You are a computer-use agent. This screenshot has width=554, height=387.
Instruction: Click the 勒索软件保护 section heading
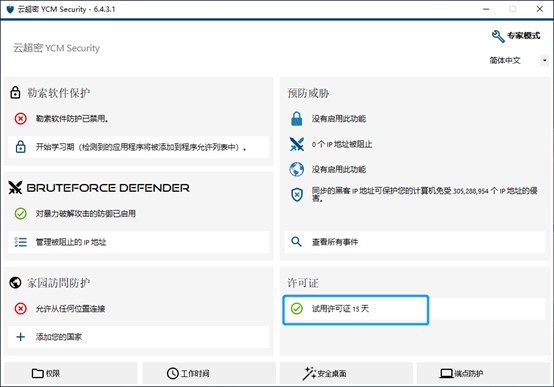tap(59, 93)
